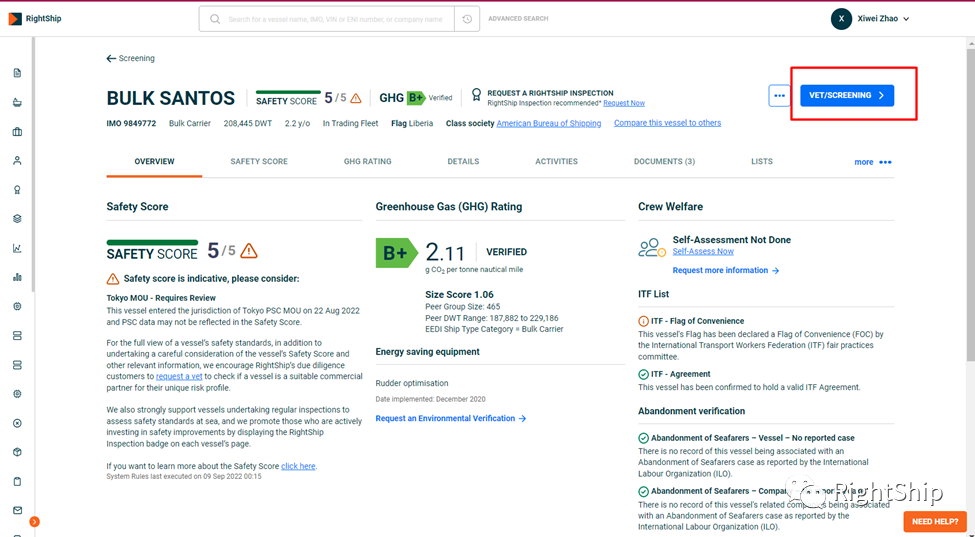Click large warning triangle in Safety Score panel

[249, 250]
